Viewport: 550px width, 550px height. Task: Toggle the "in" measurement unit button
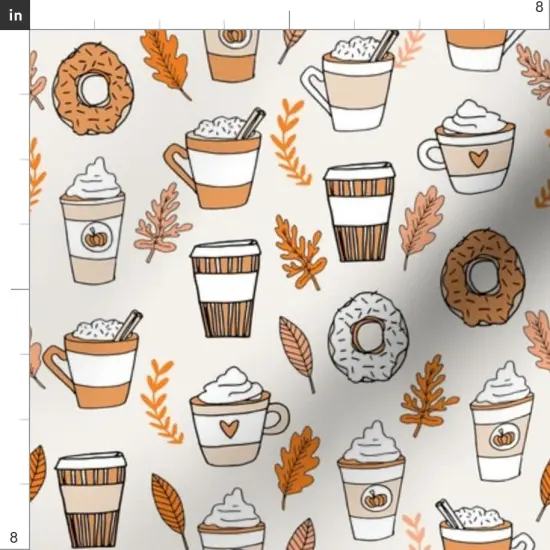(15, 15)
